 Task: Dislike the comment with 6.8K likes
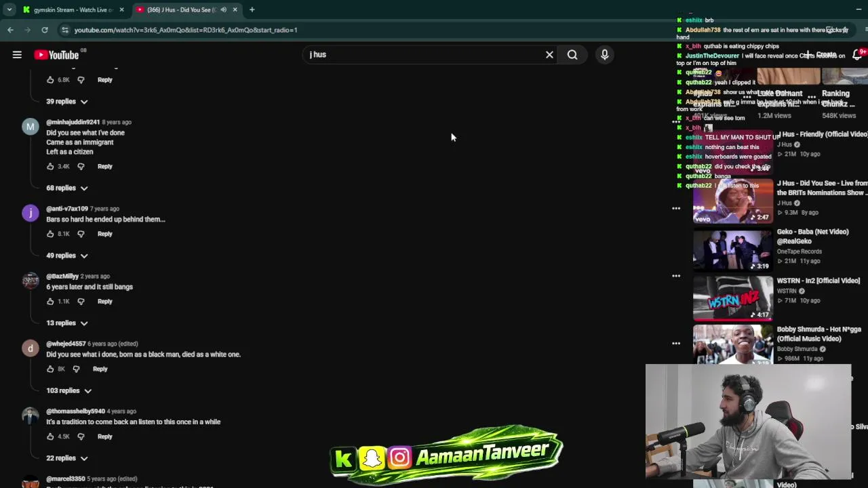81,80
